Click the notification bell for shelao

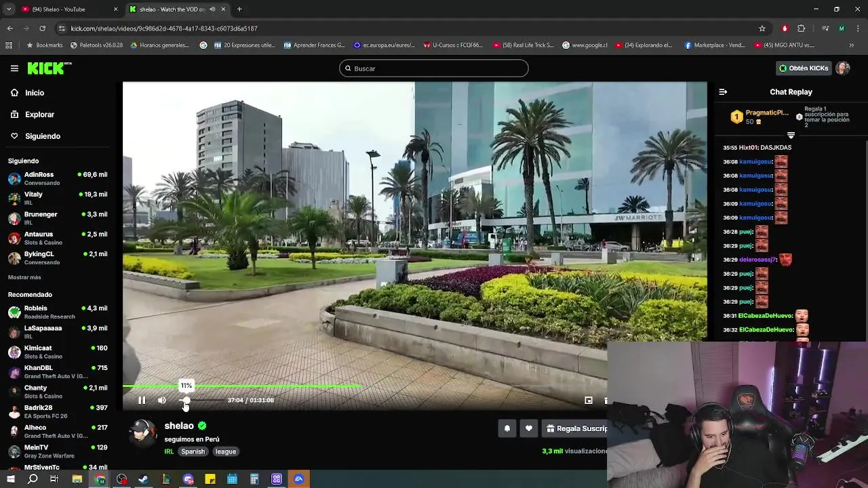[x=507, y=428]
